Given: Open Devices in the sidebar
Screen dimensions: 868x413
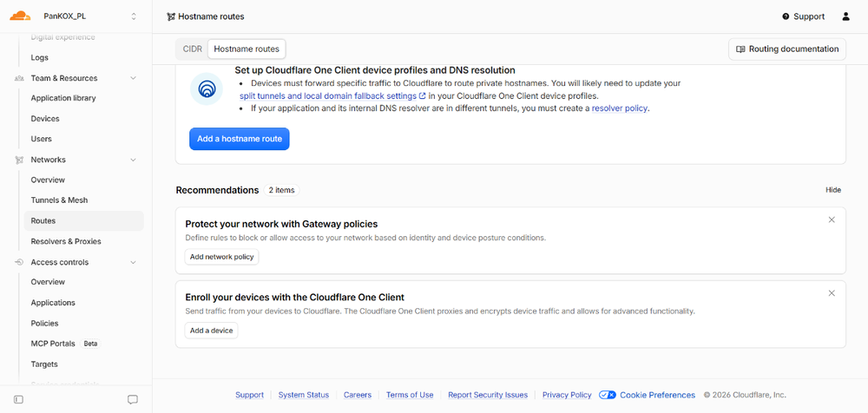Looking at the screenshot, I should pyautogui.click(x=45, y=119).
